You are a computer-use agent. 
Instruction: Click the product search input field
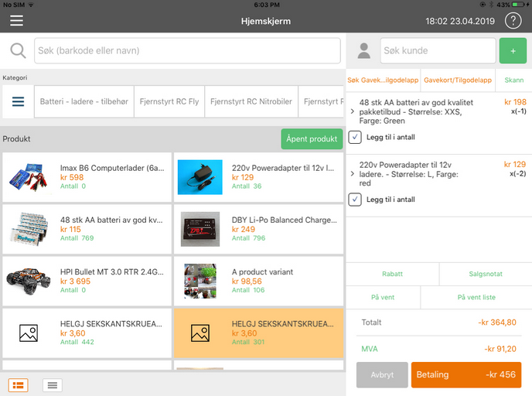(x=187, y=51)
